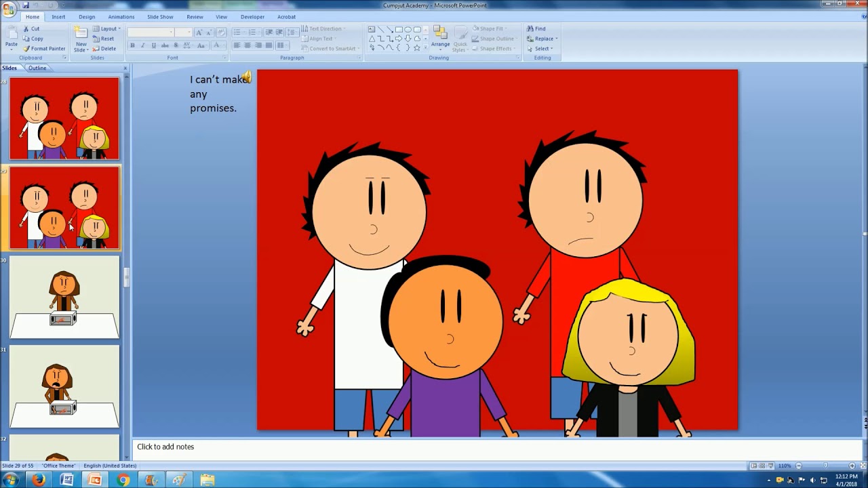Switch to Slide Sorter view
868x488 pixels.
click(x=763, y=466)
